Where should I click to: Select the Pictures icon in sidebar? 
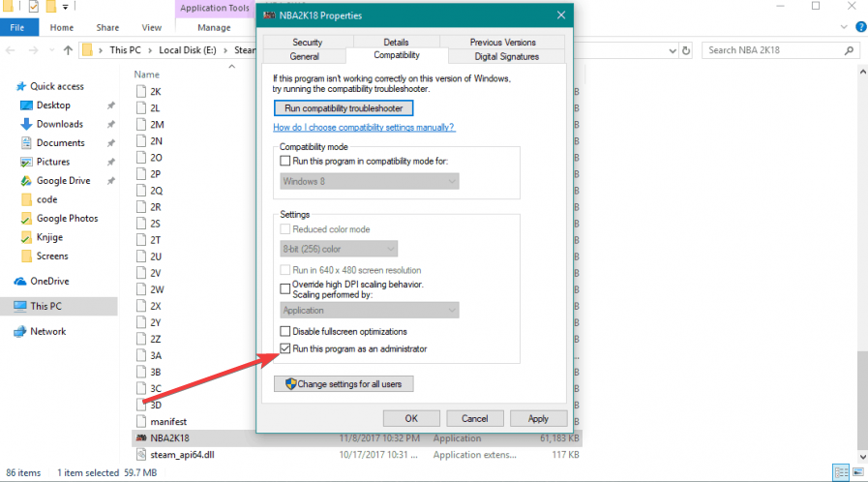[x=26, y=162]
